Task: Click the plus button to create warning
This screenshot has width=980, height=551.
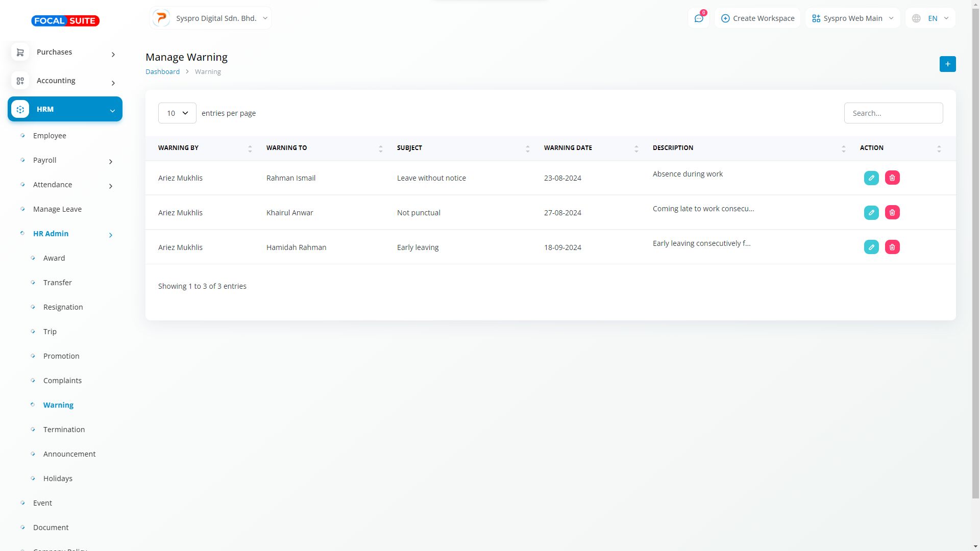Action: tap(947, 64)
